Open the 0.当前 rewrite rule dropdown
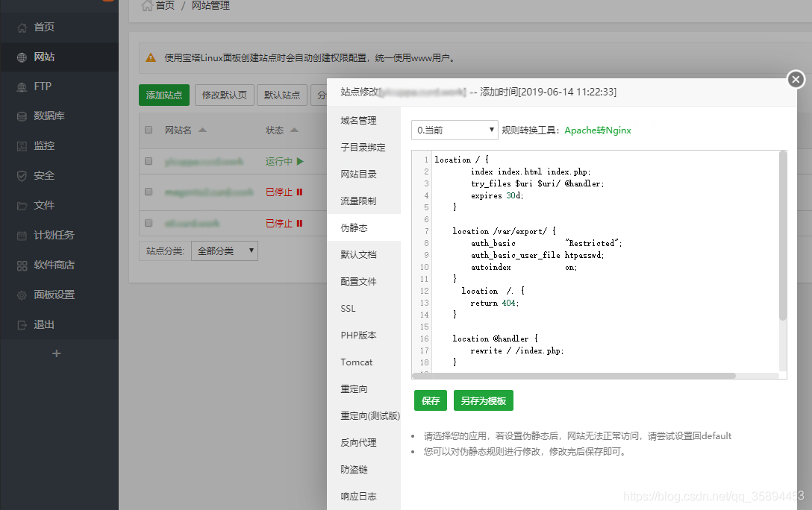This screenshot has width=812, height=510. (x=455, y=130)
